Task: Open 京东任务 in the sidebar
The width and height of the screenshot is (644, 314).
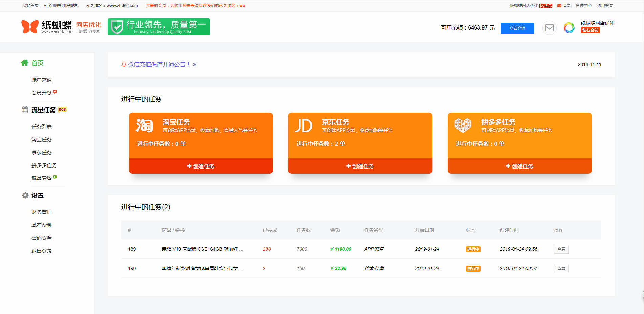Action: (42, 153)
